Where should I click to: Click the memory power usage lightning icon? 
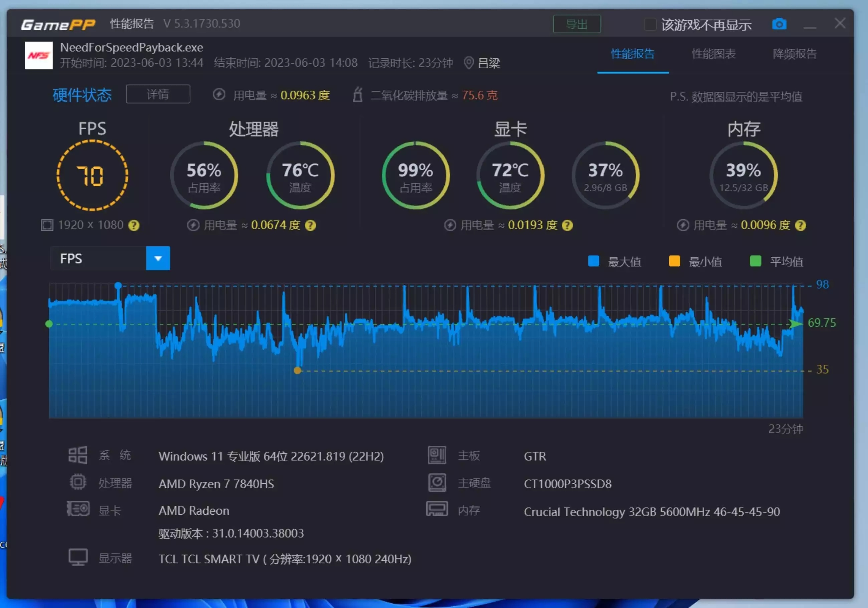tap(683, 225)
